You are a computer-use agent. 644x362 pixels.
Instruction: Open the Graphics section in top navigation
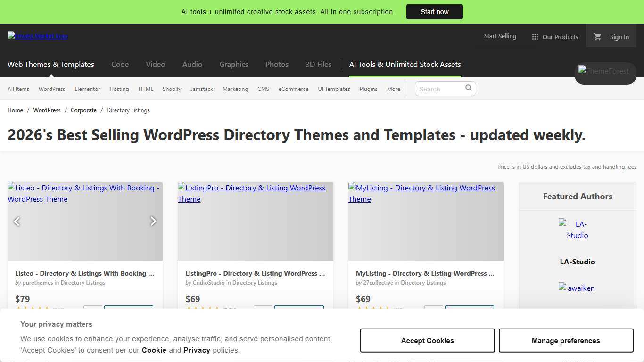click(x=233, y=65)
